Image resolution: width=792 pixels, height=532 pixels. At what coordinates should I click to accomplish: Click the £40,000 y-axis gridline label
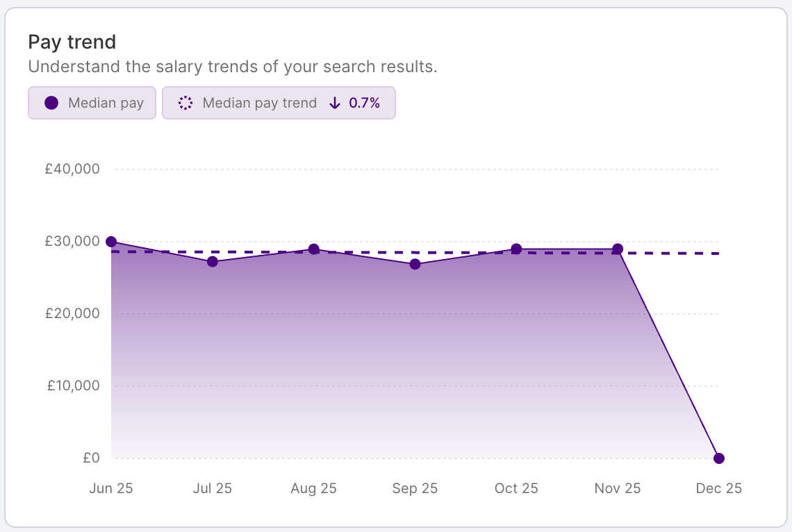click(72, 168)
